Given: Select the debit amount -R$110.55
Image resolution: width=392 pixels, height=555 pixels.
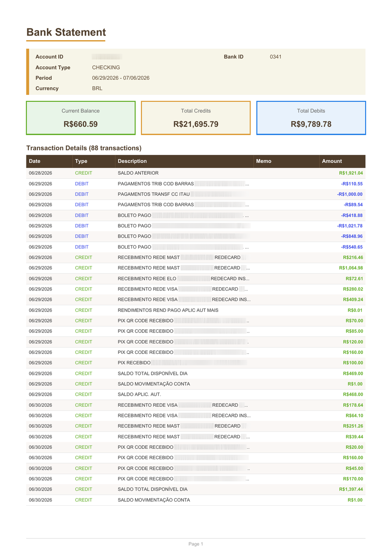Looking at the screenshot, I should click(x=352, y=184).
